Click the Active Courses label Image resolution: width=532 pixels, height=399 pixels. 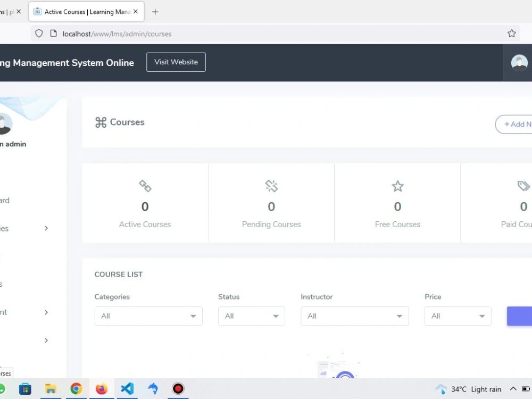(145, 225)
